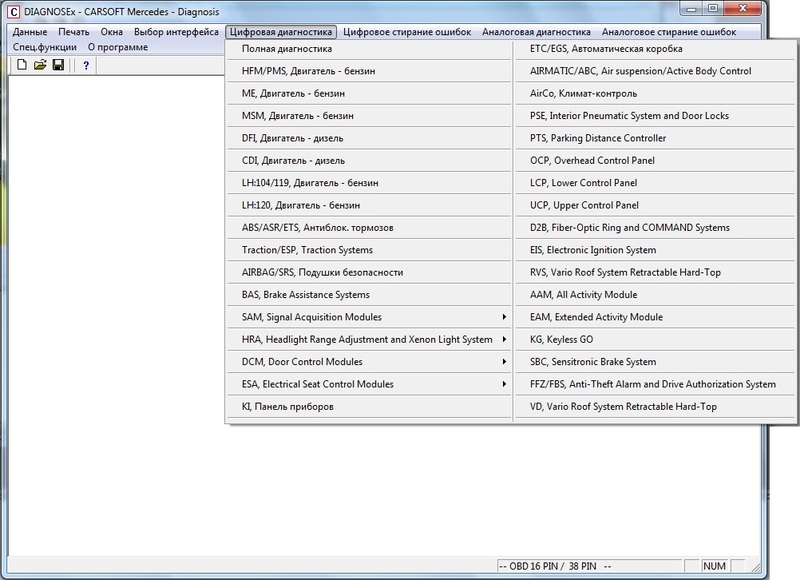Select RVS, Vario Roof System entry
The width and height of the screenshot is (800, 580).
[655, 272]
